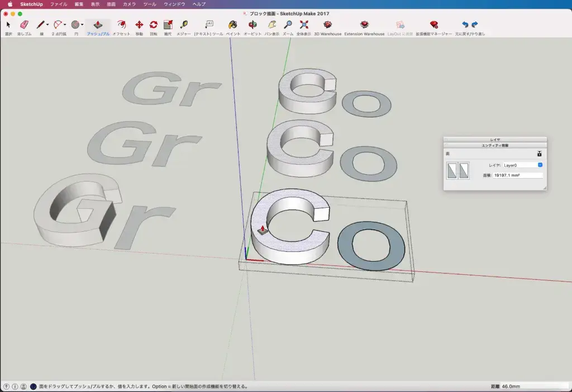
Task: Click the redo arrow in toolbar
Action: click(475, 25)
